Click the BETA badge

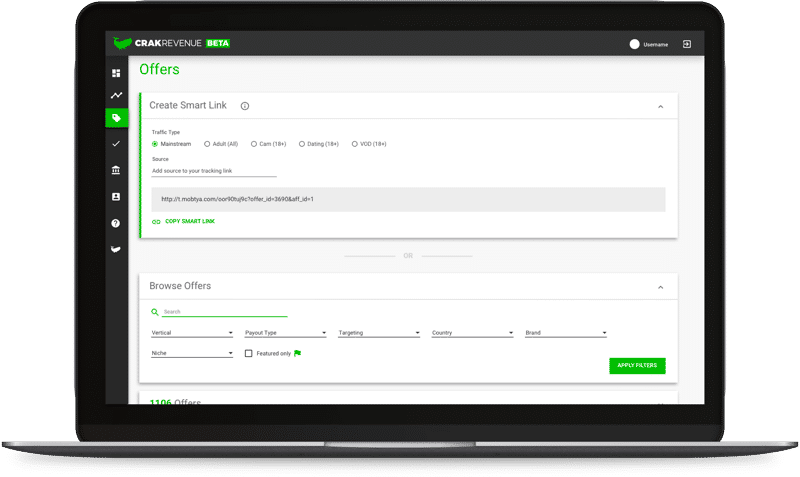point(218,43)
